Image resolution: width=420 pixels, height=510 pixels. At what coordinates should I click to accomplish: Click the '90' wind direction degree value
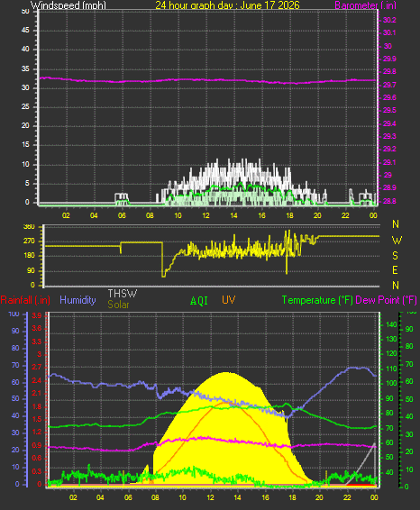pyautogui.click(x=31, y=270)
